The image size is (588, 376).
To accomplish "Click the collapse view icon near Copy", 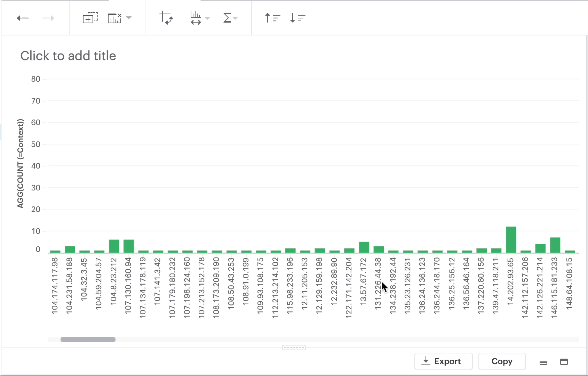I will coord(543,362).
